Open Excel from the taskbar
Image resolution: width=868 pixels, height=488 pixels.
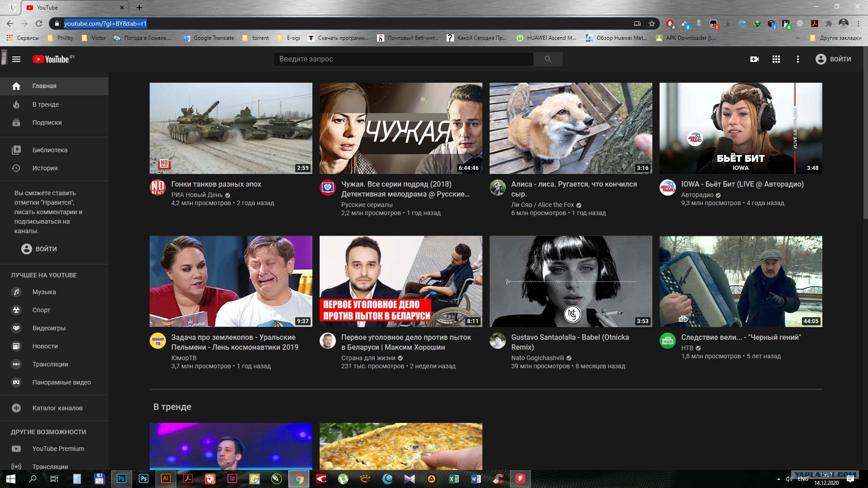pos(454,479)
